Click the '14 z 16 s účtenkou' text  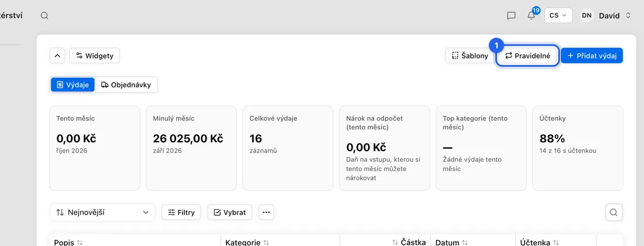click(x=568, y=151)
